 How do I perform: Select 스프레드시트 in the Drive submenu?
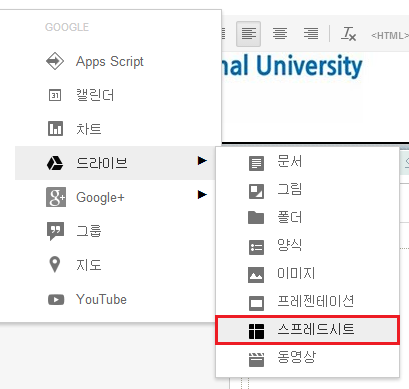click(x=307, y=330)
